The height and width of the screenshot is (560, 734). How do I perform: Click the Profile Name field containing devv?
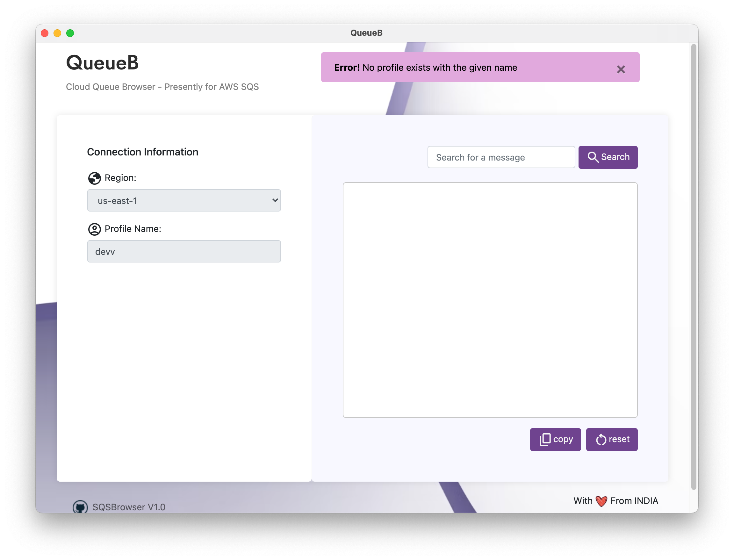point(184,251)
